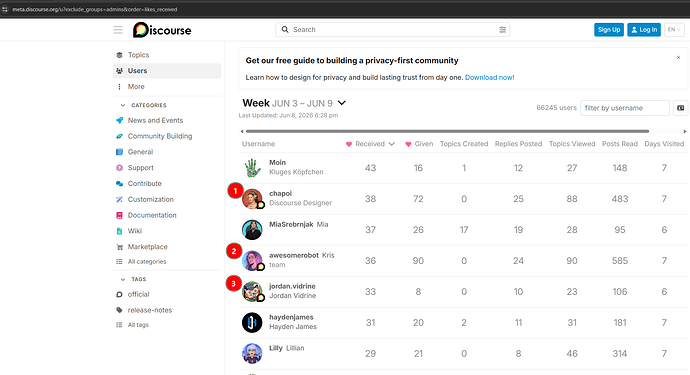This screenshot has width=690, height=375.
Task: Sort by likes Received column
Action: (370, 144)
